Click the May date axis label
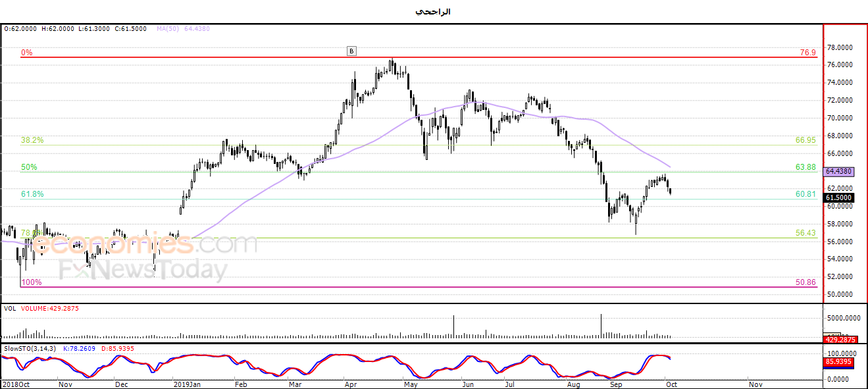The height and width of the screenshot is (389, 868). 411,384
